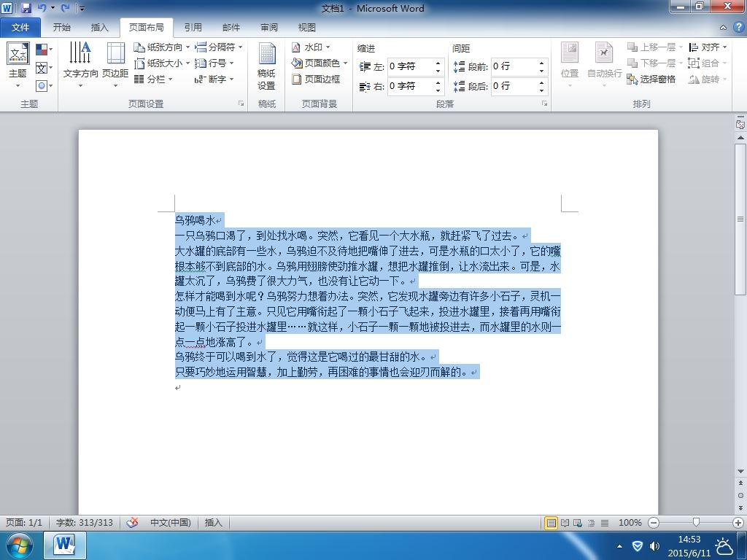This screenshot has width=747, height=560.
Task: Switch to Print Layout view icon
Action: (551, 523)
